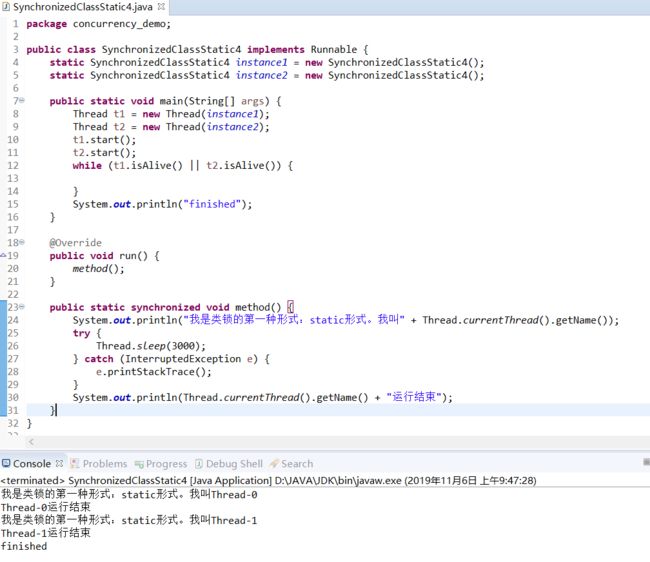Click 'instance2' in the static field declaration

(x=262, y=75)
